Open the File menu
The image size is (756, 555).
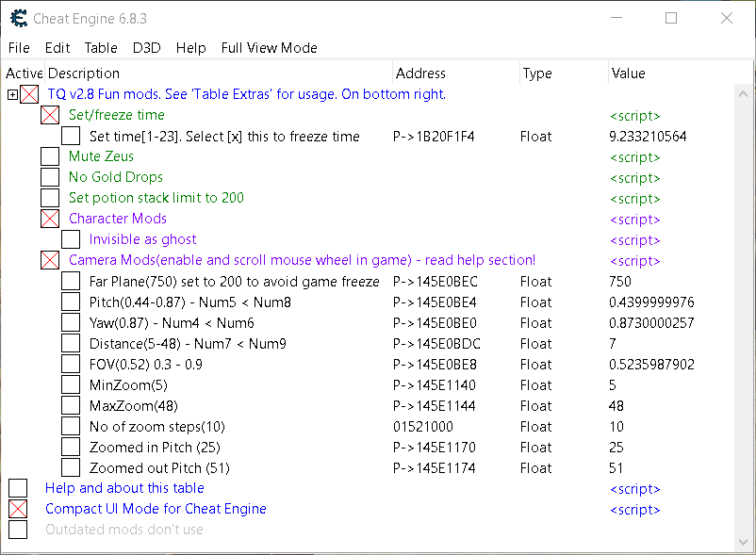[19, 48]
